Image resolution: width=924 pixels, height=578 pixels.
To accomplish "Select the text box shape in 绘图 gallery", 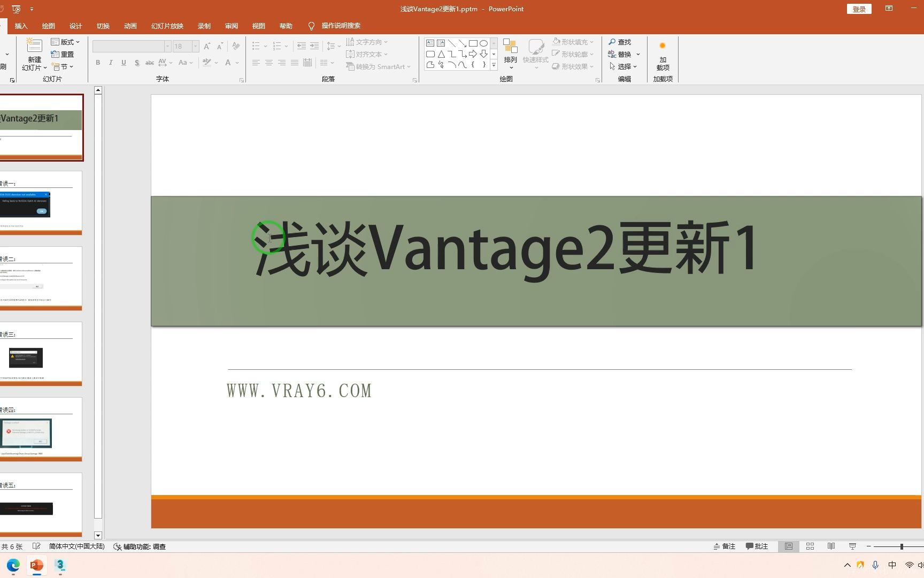I will tap(430, 43).
